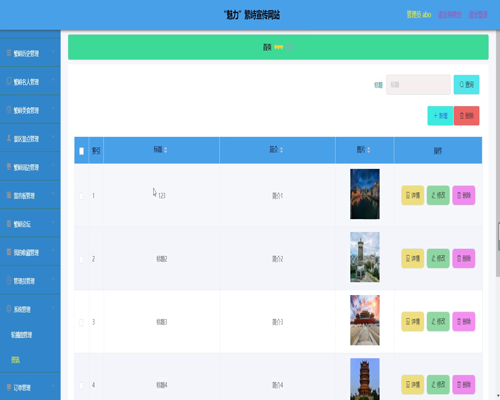Click the 退出登录 logout link
The image size is (500, 400).
pyautogui.click(x=478, y=15)
